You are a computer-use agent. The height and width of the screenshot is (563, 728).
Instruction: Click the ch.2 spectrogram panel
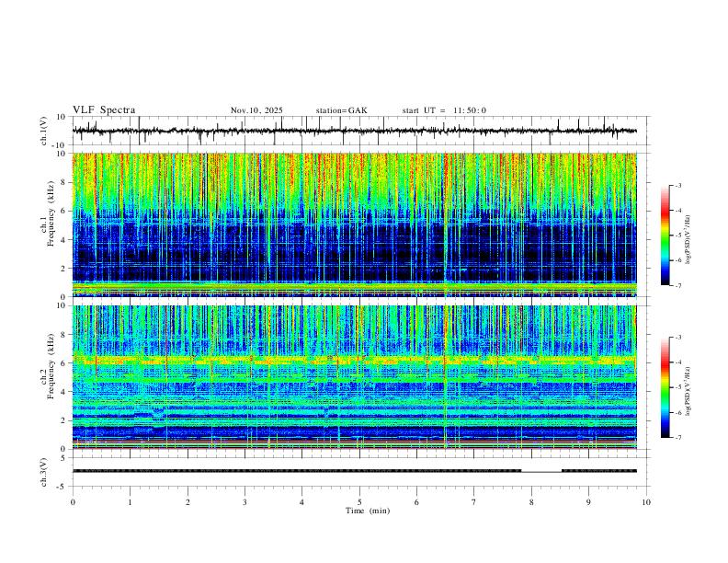355,377
